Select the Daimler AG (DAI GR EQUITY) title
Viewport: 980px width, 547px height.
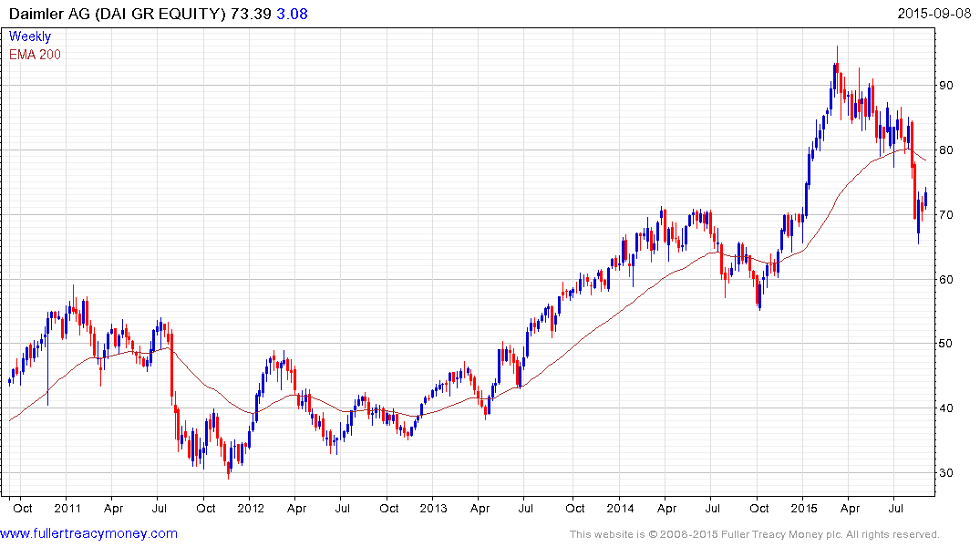point(118,14)
